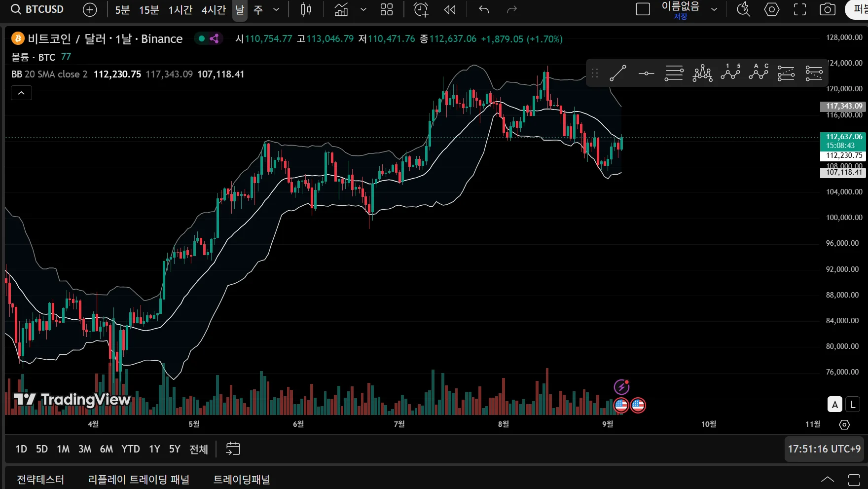Select the 3M date range
Image resolution: width=868 pixels, height=489 pixels.
85,449
